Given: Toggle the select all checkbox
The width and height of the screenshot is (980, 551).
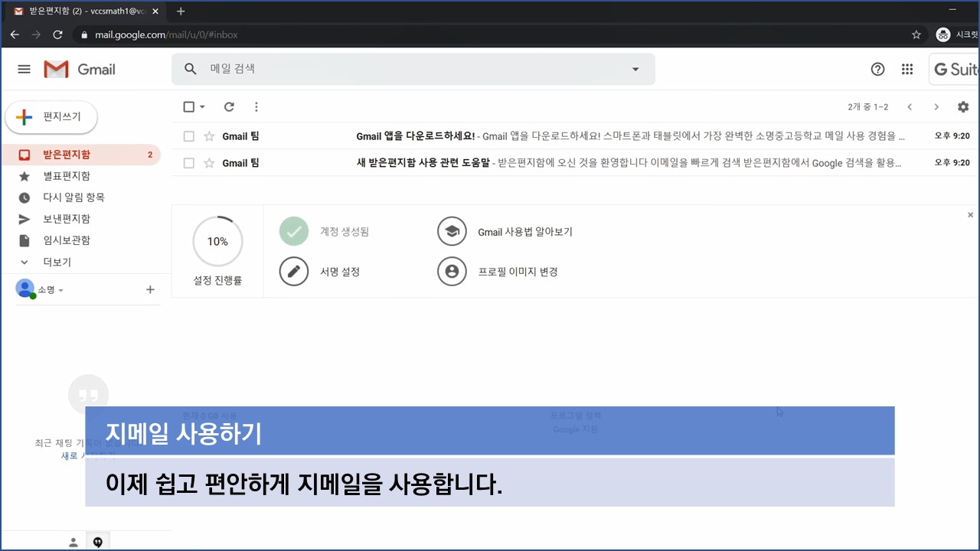Looking at the screenshot, I should point(188,107).
